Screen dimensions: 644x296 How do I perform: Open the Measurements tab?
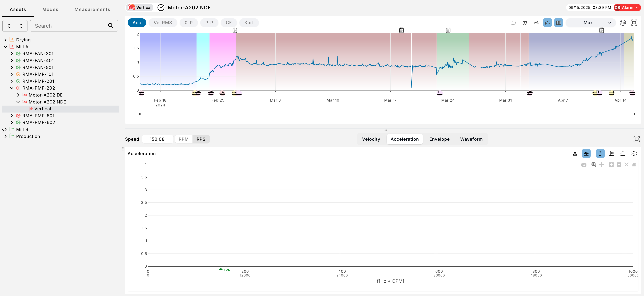click(92, 10)
